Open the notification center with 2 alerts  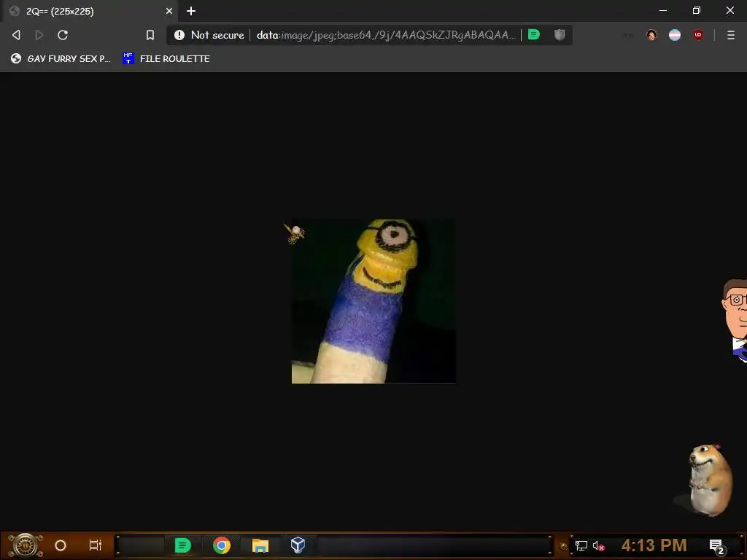tap(716, 546)
